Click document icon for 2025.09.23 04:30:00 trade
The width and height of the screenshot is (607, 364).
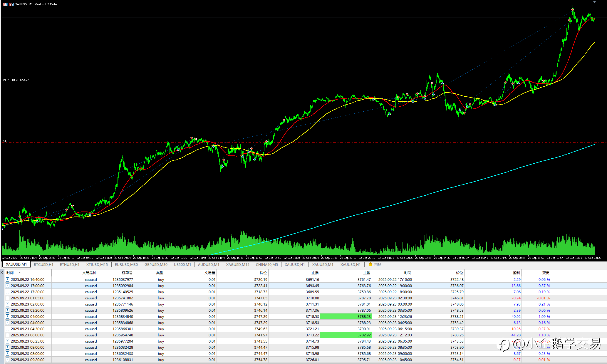(8, 329)
